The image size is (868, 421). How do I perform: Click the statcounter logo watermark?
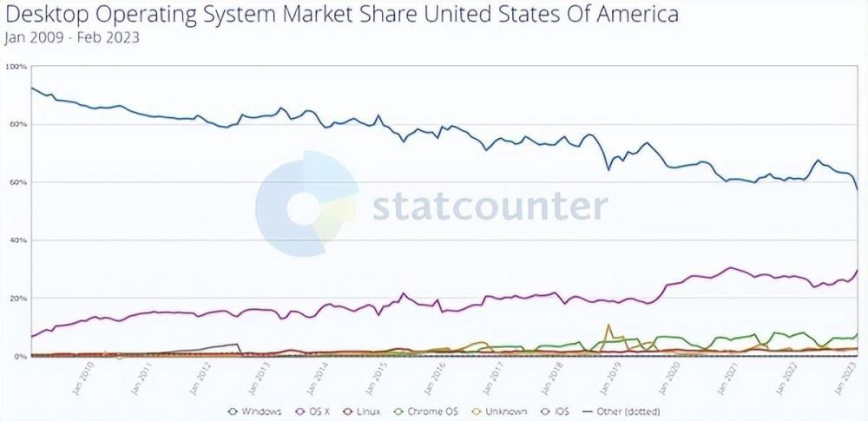tap(307, 204)
